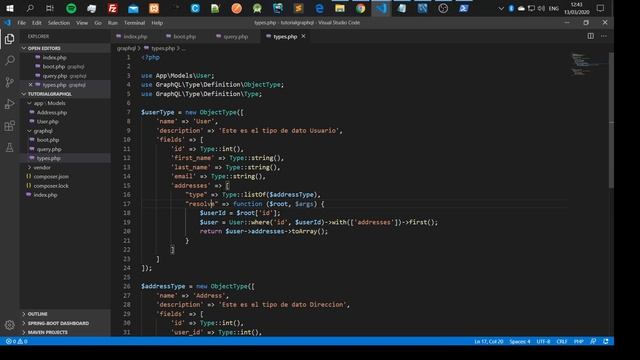Click Ln 17, Col 20 status item
Screen dimensions: 640x360
click(x=489, y=341)
